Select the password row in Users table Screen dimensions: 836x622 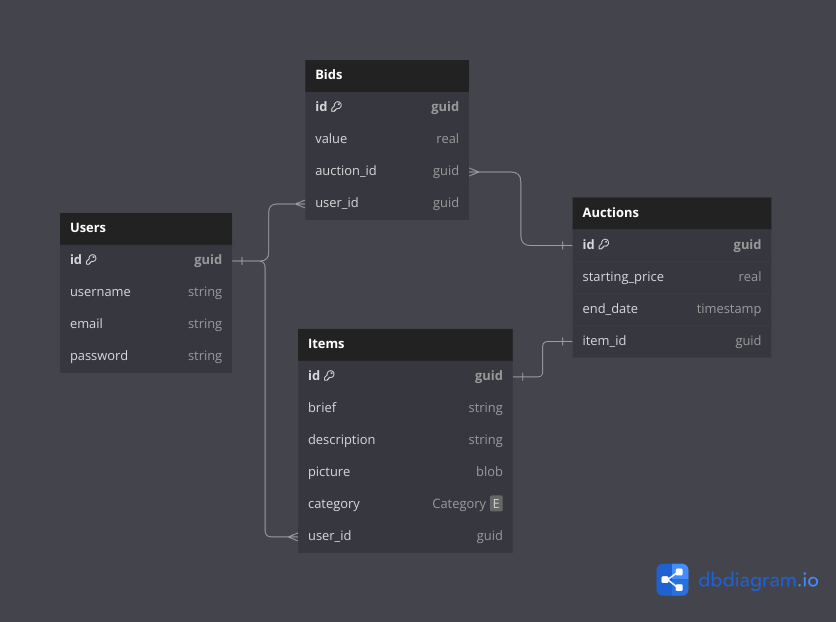point(145,356)
